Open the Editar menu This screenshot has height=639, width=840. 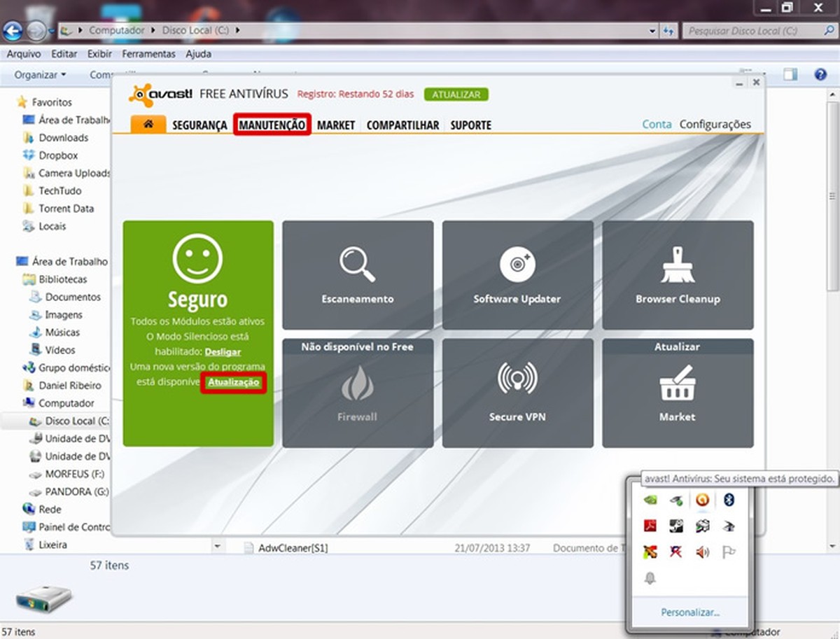pos(64,54)
